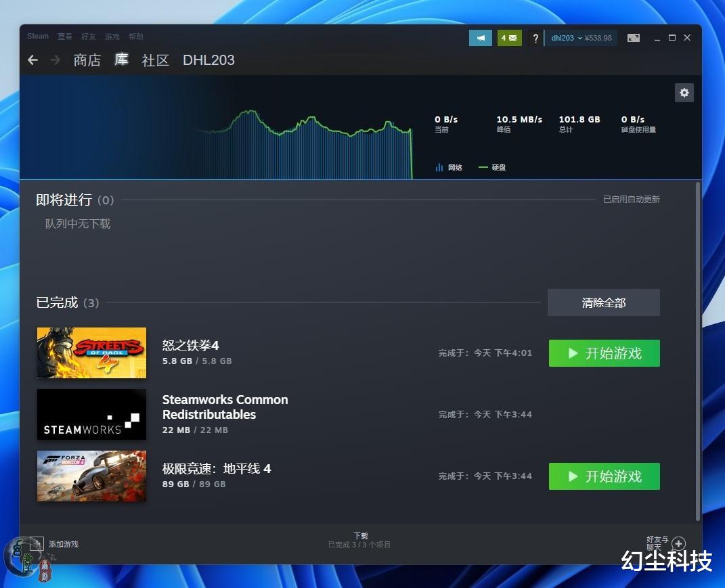Navigate back using the left arrow

pos(32,60)
